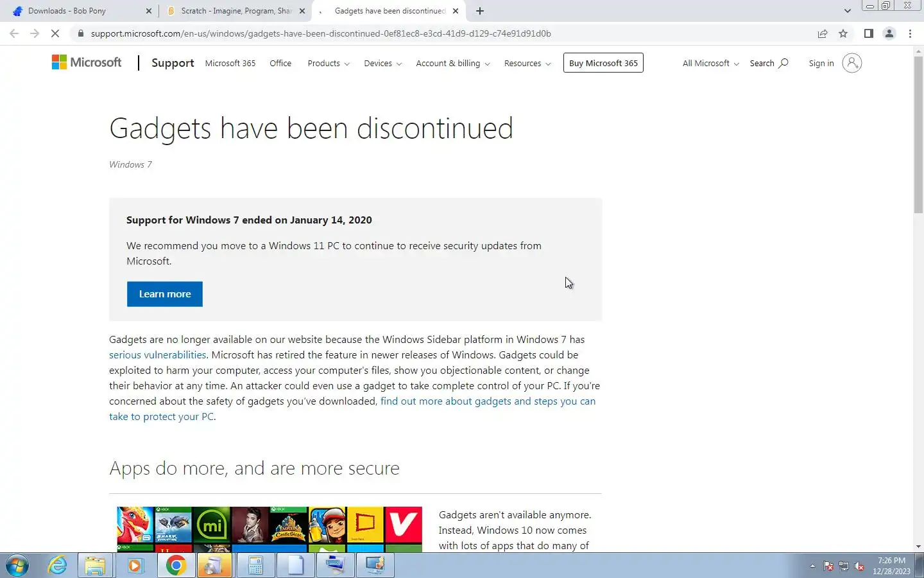Screen dimensions: 924x578
Task: Open Chrome side panel icon
Action: [869, 33]
